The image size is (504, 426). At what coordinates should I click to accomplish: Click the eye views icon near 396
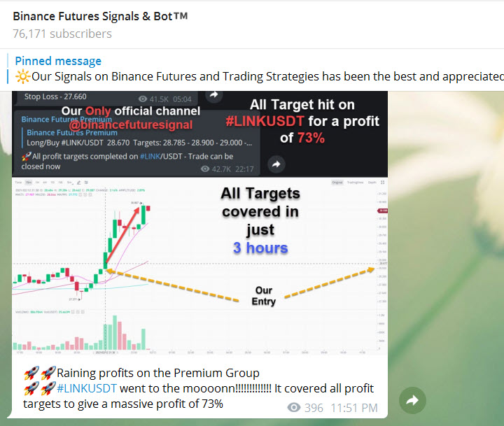tap(295, 408)
